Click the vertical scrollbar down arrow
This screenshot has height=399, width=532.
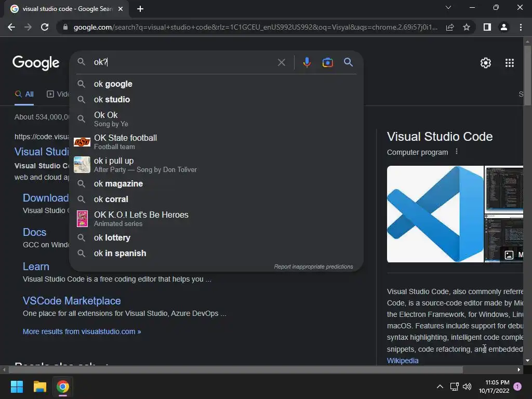pyautogui.click(x=527, y=361)
